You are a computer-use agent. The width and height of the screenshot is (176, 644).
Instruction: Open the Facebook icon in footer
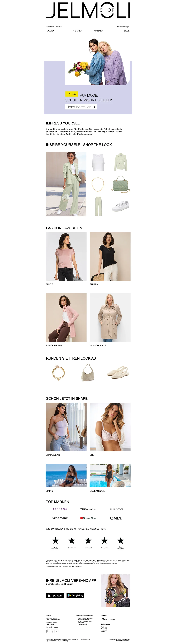pyautogui.click(x=52, y=631)
